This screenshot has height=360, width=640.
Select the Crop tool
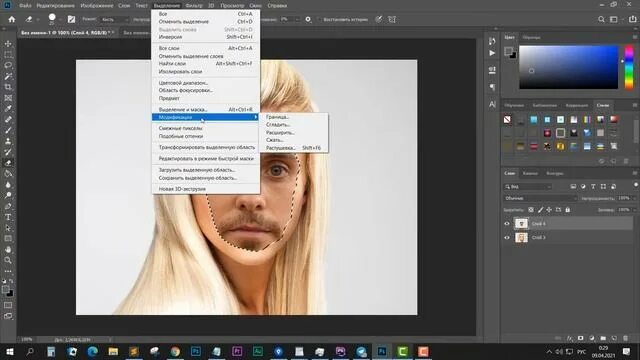click(8, 87)
